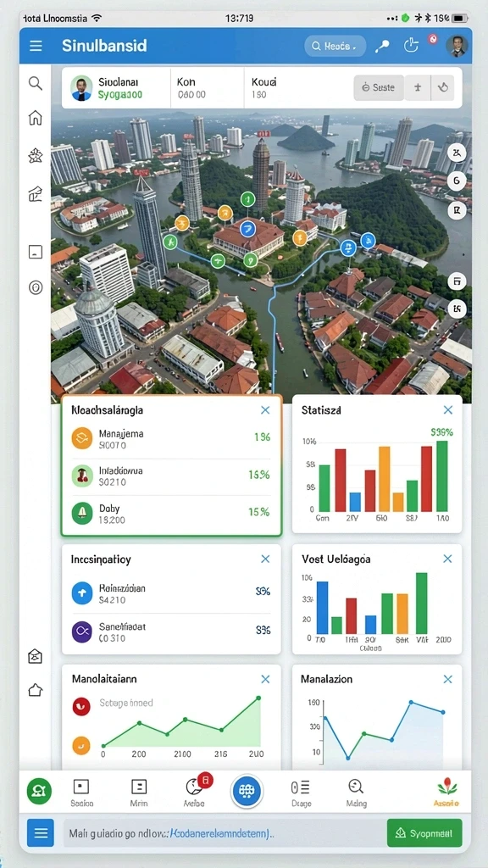This screenshot has width=488, height=868.
Task: Click the user avatar in top header
Action: pos(457,46)
